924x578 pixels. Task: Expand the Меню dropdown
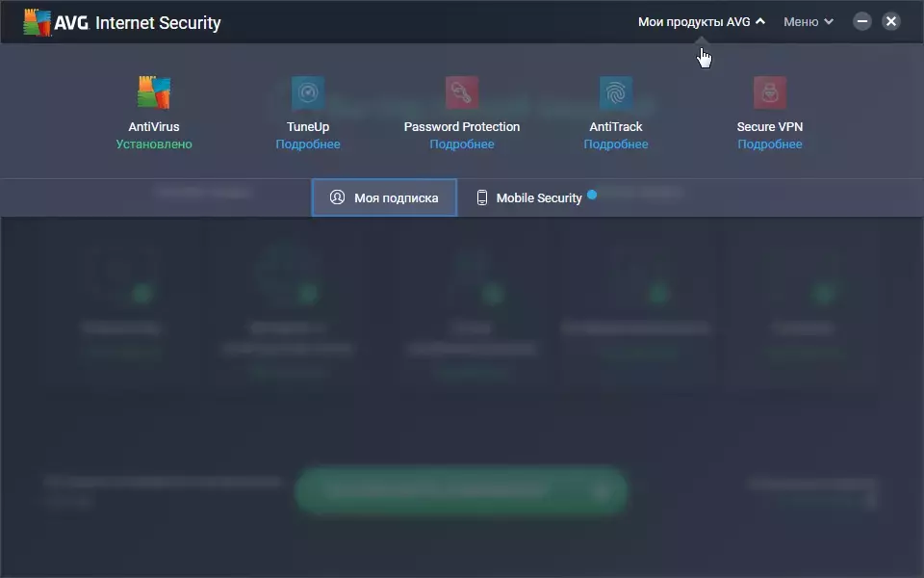tap(808, 22)
